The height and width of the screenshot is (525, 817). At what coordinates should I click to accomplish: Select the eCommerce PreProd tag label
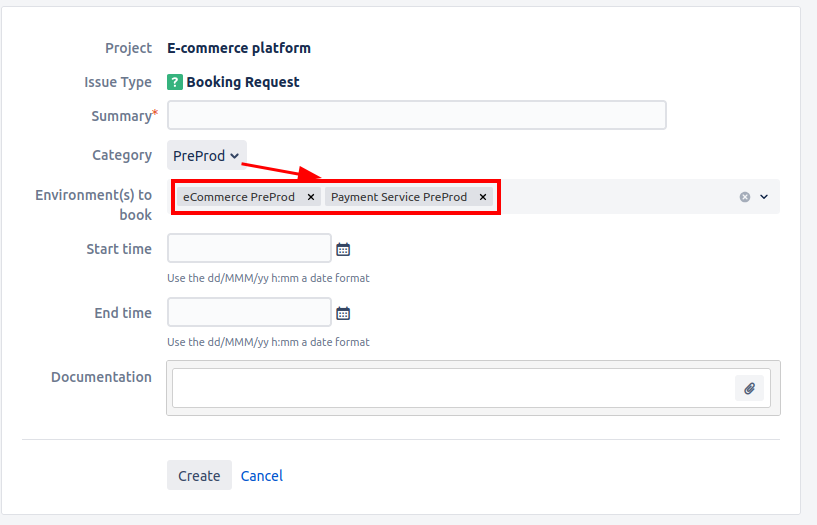239,197
